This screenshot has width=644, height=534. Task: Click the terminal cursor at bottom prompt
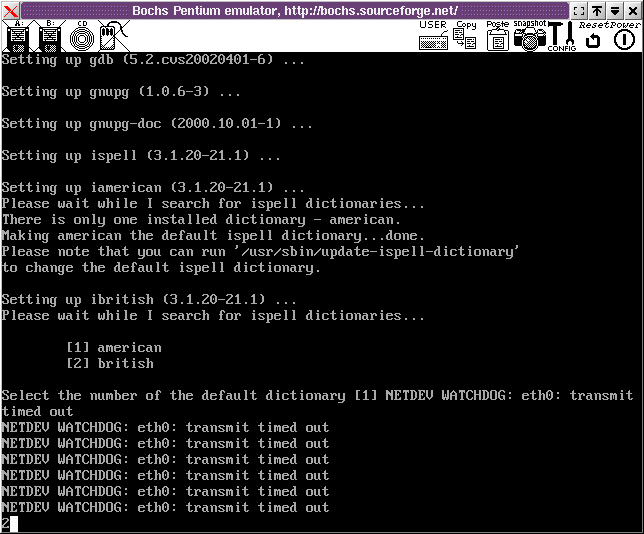[14, 524]
